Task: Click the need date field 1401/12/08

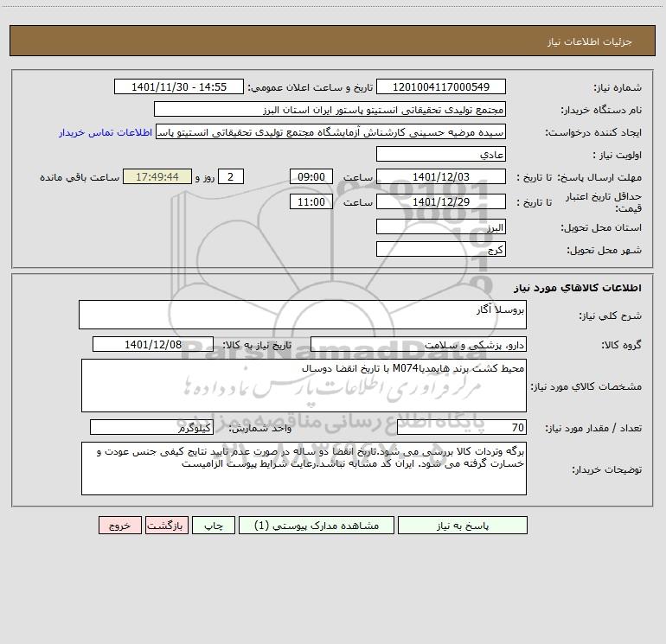Action: [153, 344]
